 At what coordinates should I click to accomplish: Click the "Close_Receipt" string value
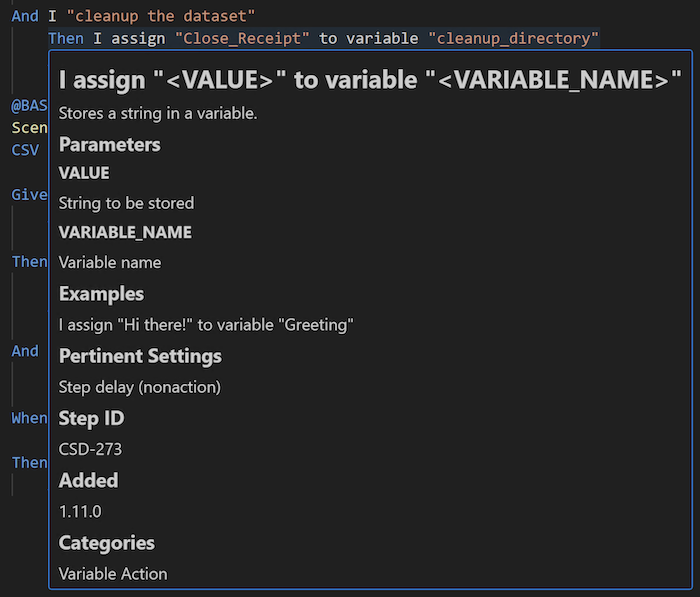[242, 39]
